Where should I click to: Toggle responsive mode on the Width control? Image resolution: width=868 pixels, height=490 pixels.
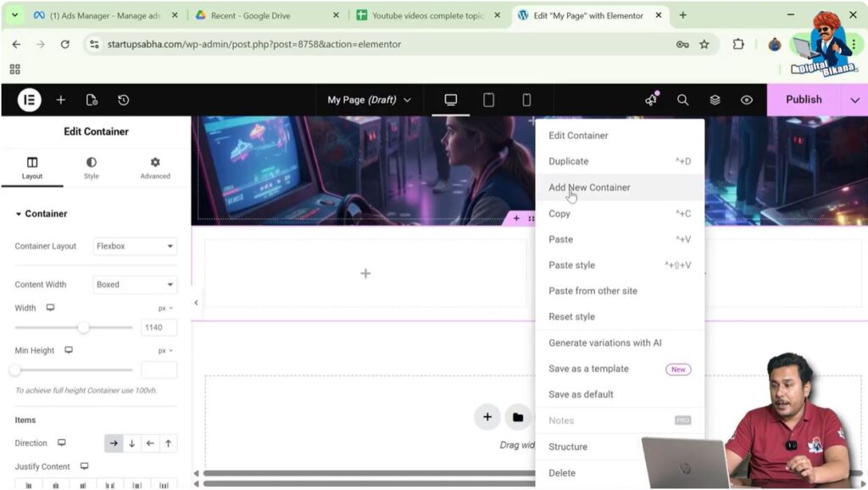click(49, 308)
